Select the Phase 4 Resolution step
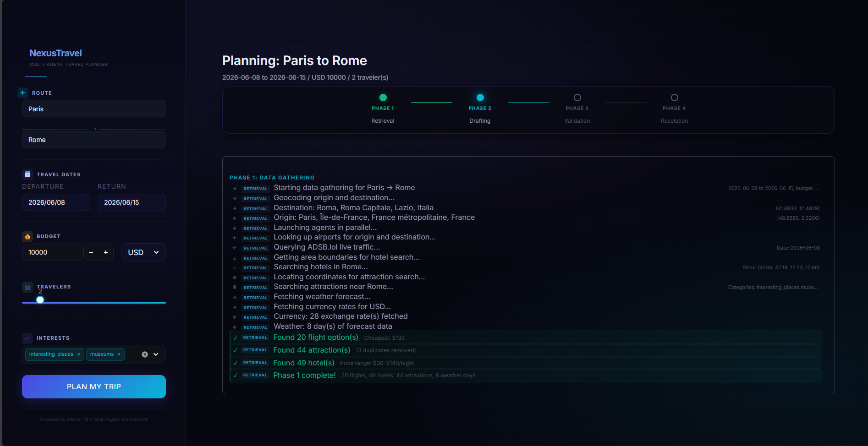 (675, 109)
